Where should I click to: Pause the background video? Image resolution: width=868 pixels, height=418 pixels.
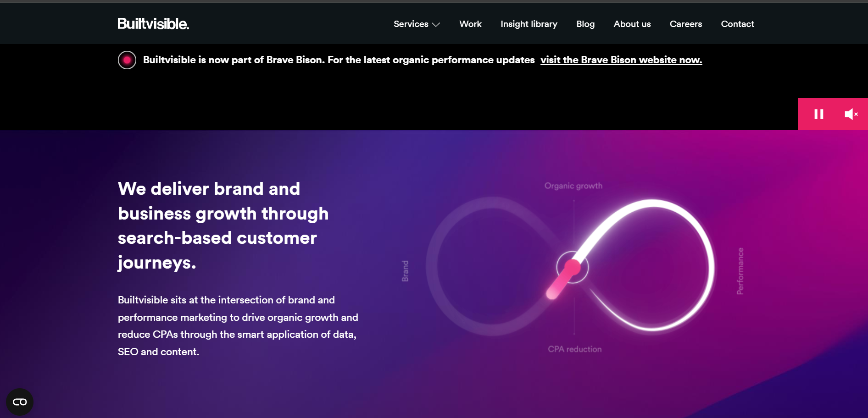point(819,114)
